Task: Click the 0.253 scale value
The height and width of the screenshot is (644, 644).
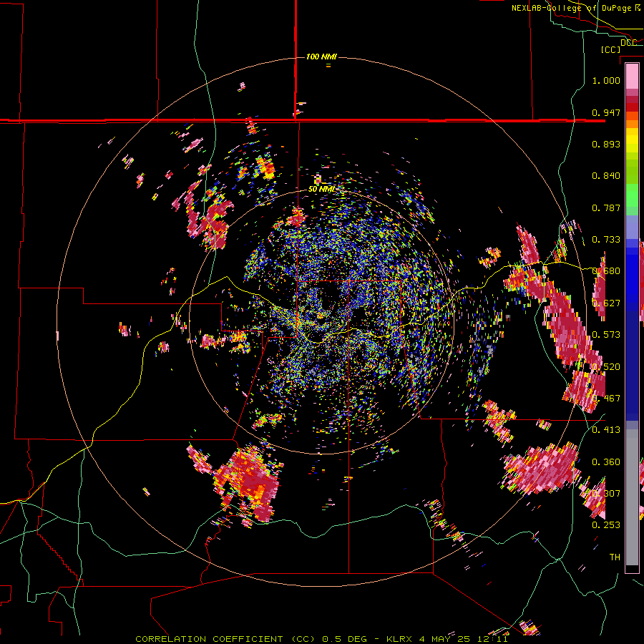Action: pyautogui.click(x=606, y=525)
